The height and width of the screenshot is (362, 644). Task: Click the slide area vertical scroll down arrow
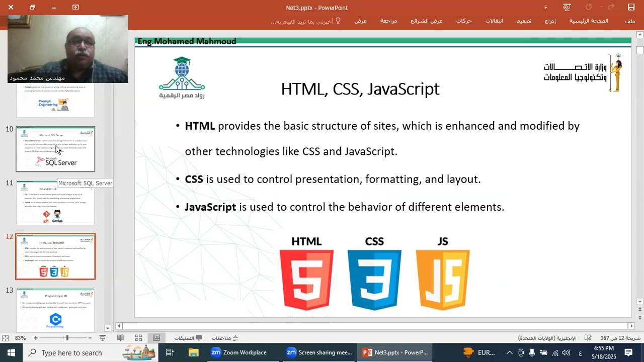pyautogui.click(x=640, y=302)
